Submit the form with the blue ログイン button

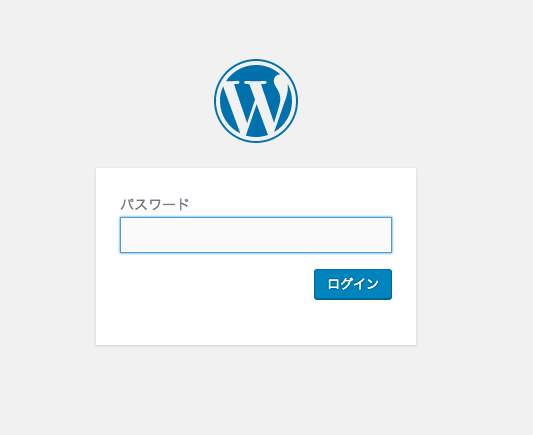353,284
